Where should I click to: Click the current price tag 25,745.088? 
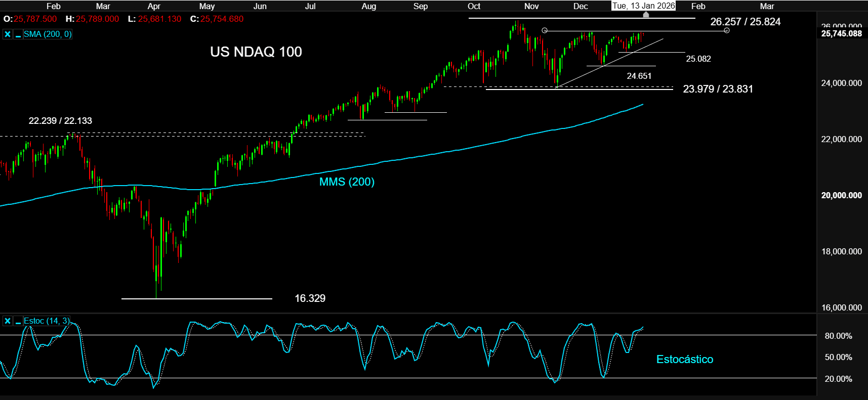[841, 33]
